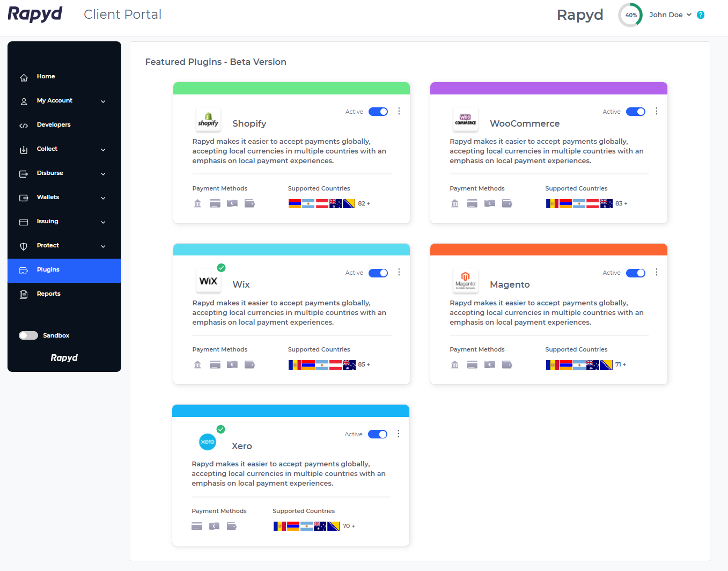Click the Wallets icon in sidebar
This screenshot has height=571, width=728.
(24, 198)
